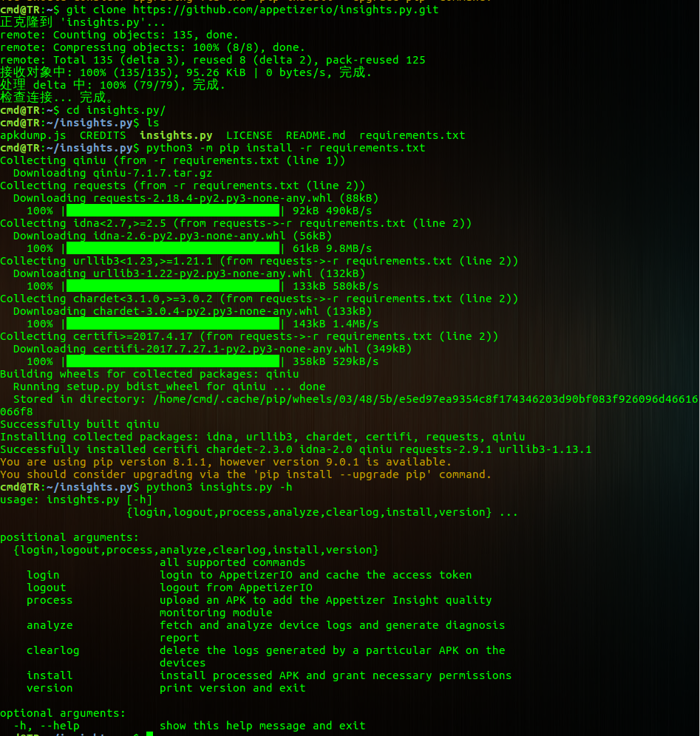Click 'show this help message and exit'
Screen dimensions: 700x736
(262, 726)
